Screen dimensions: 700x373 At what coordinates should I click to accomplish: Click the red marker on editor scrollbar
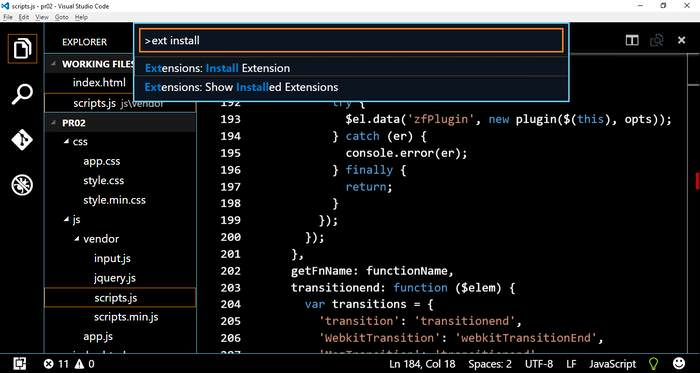pos(697,181)
